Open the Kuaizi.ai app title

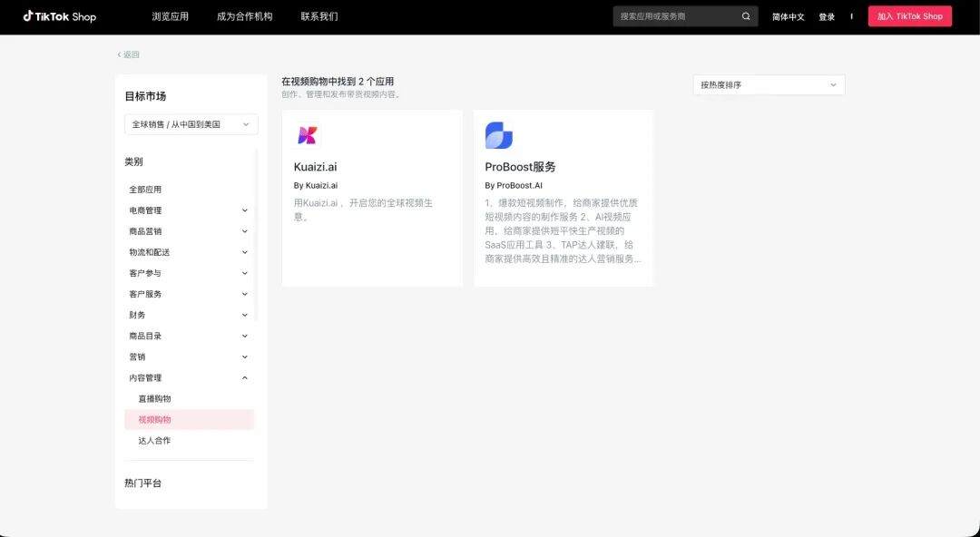click(x=315, y=167)
